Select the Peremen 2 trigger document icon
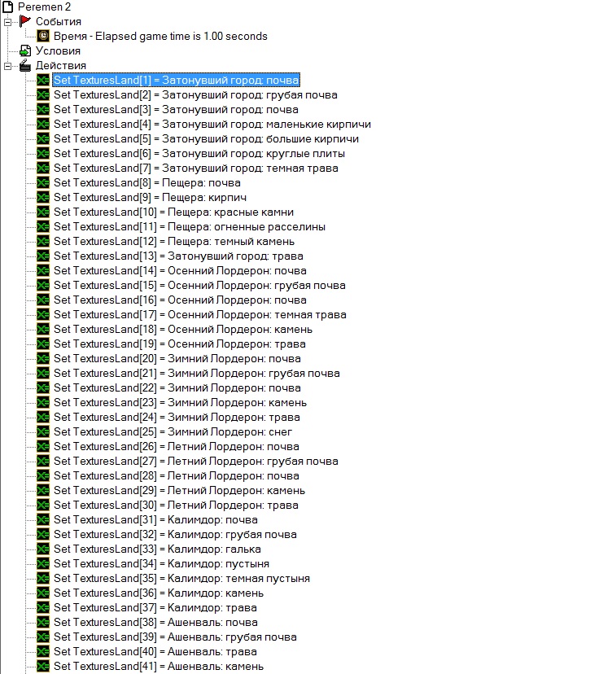Screen dimensions: 616x674 pyautogui.click(x=8, y=7)
